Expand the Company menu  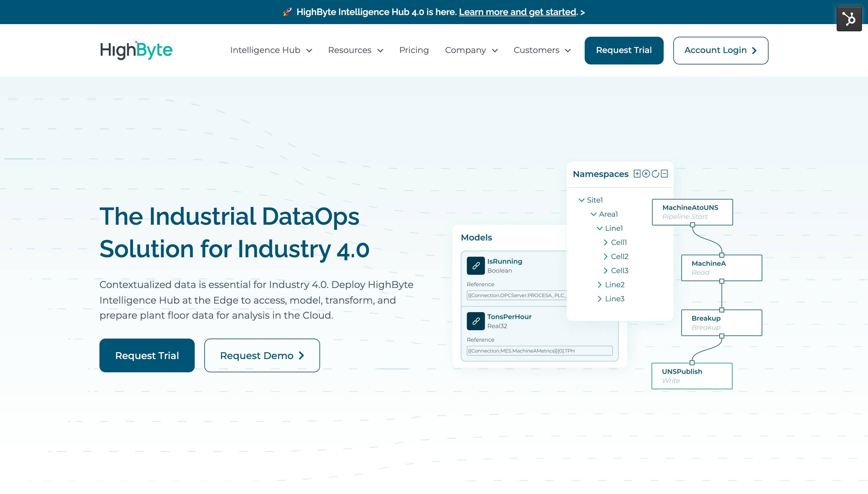[x=471, y=50]
